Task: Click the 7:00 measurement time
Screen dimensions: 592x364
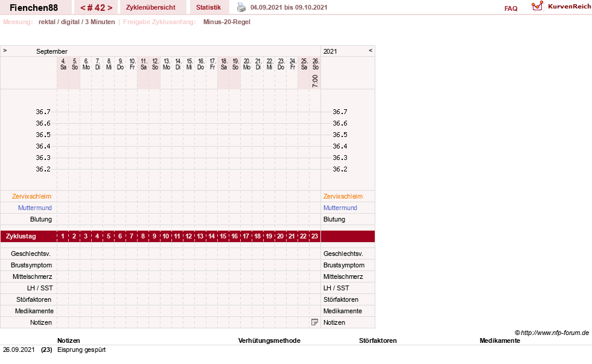Action: tap(315, 81)
